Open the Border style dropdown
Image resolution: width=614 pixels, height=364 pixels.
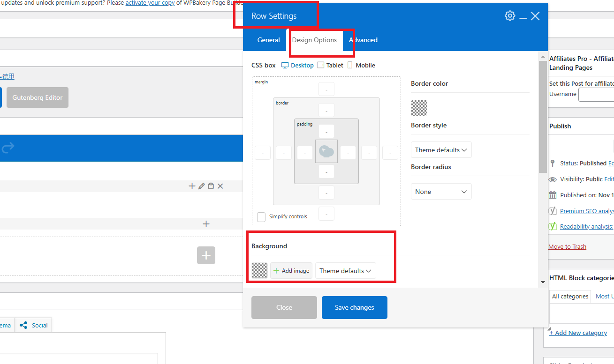(x=441, y=150)
